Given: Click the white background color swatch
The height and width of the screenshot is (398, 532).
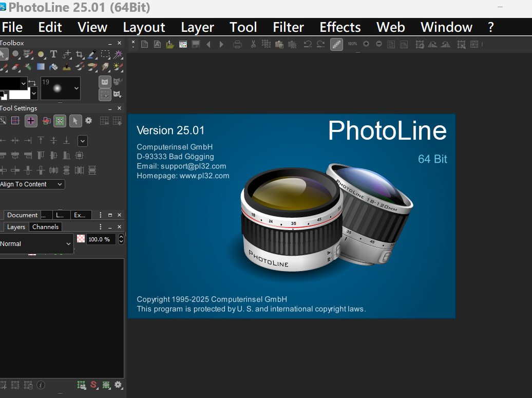Looking at the screenshot, I should pyautogui.click(x=20, y=94).
